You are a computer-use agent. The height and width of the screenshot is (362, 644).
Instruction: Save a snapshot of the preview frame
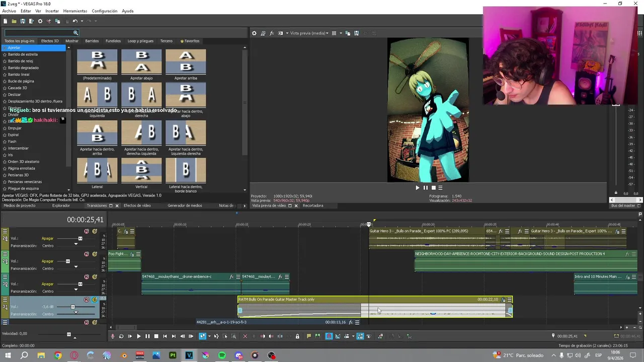coord(356,33)
